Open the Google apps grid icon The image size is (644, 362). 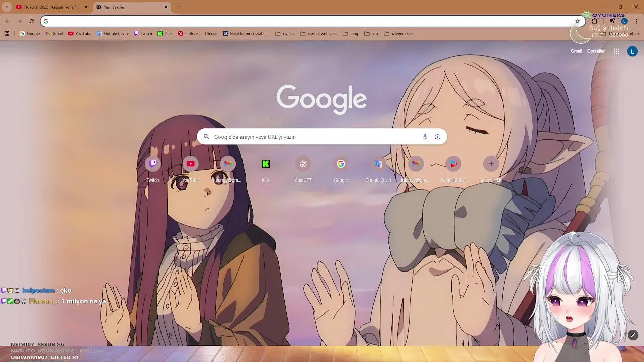tap(616, 51)
